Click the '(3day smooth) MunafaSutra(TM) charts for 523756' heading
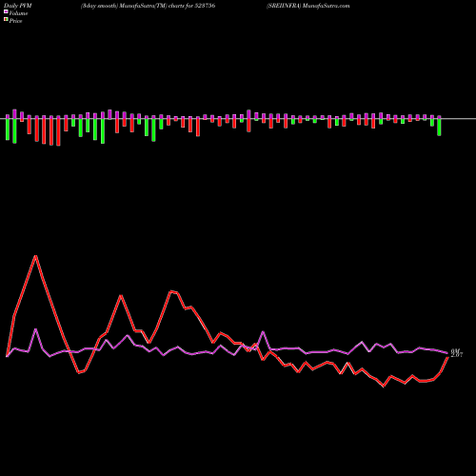Image resolution: width=476 pixels, height=476 pixels. coord(148,6)
